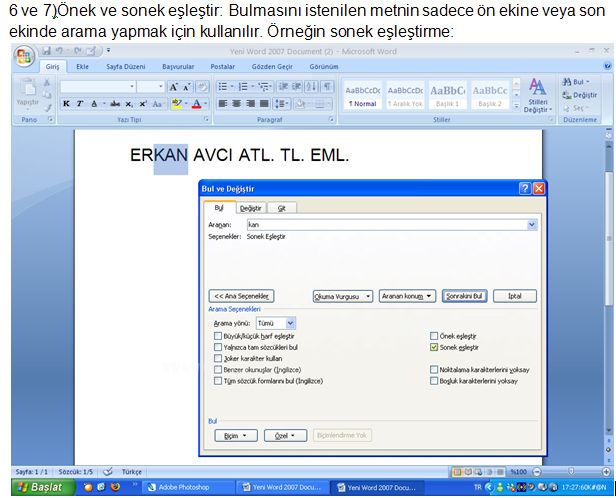The height and width of the screenshot is (498, 616).
Task: Select the Normal style in Stiller gallery
Action: click(x=363, y=96)
